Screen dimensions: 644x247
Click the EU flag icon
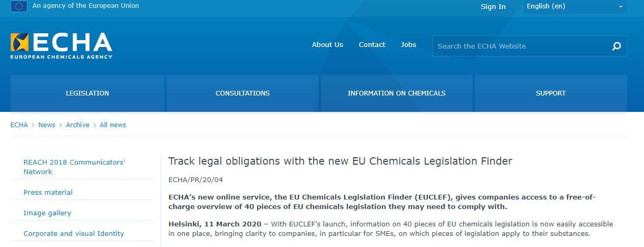click(x=18, y=6)
